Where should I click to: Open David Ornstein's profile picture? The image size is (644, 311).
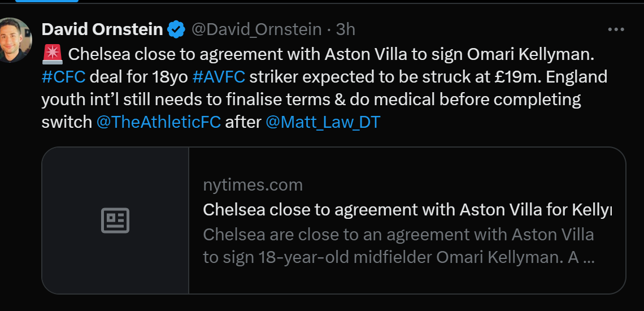point(12,40)
